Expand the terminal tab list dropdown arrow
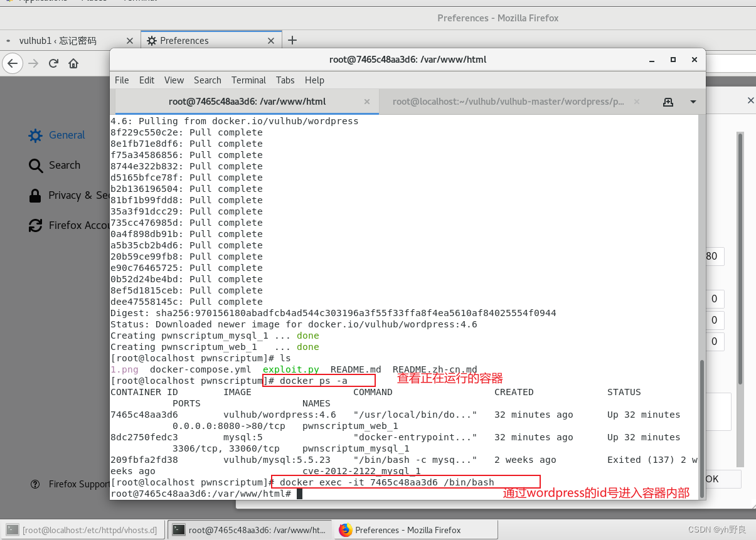The image size is (756, 540). [x=693, y=102]
